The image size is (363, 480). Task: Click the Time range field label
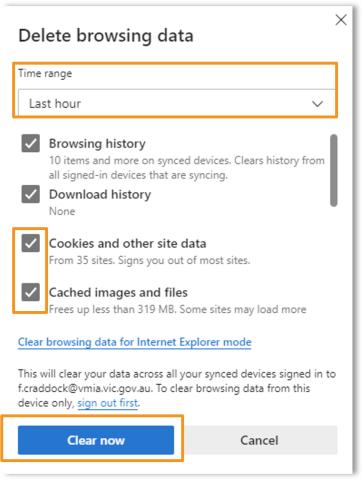coord(45,73)
